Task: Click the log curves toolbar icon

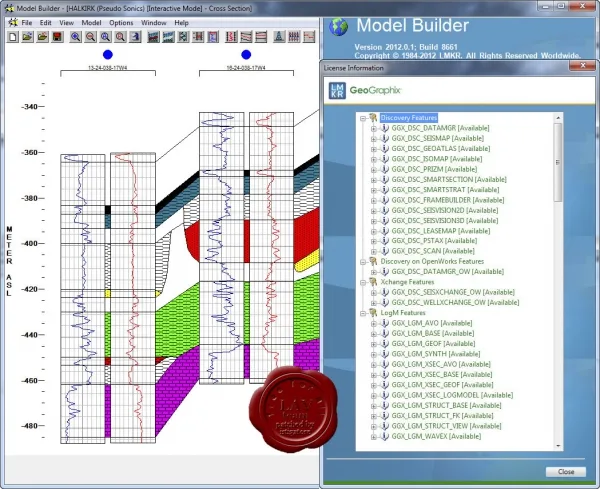Action: point(231,37)
